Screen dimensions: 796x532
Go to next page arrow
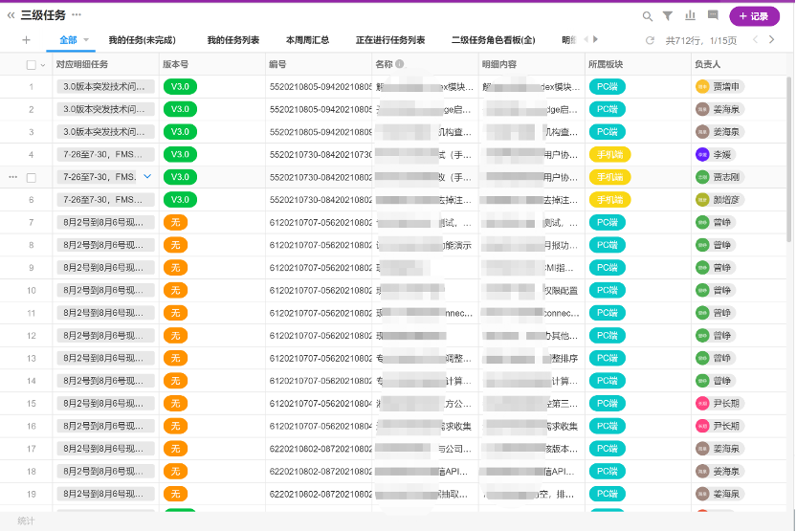pos(775,40)
